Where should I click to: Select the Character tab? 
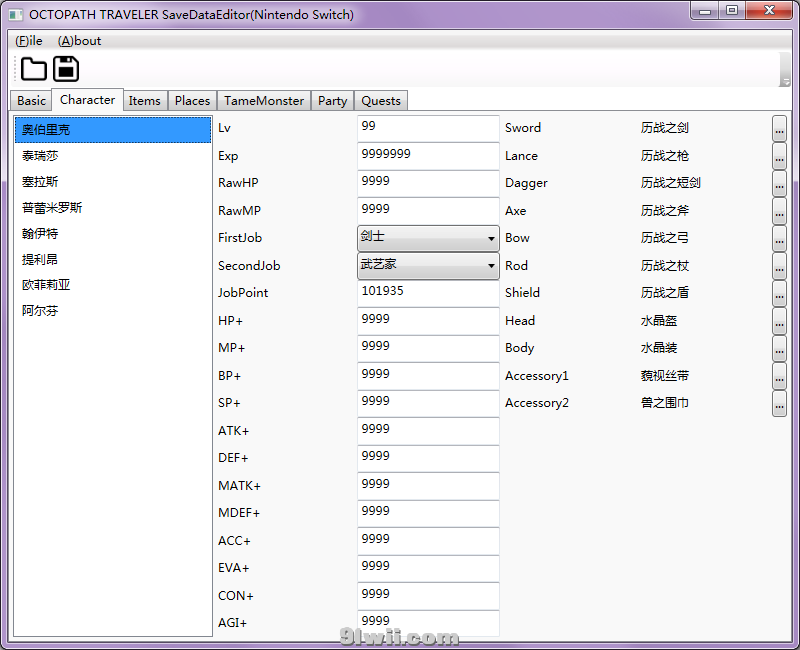pyautogui.click(x=87, y=99)
